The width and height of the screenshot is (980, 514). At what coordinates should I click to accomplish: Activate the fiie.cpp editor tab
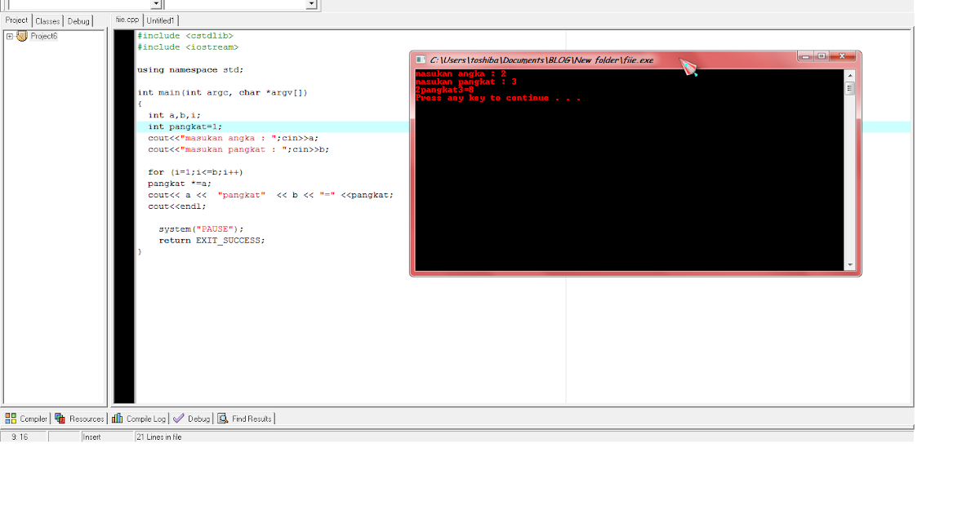127,19
